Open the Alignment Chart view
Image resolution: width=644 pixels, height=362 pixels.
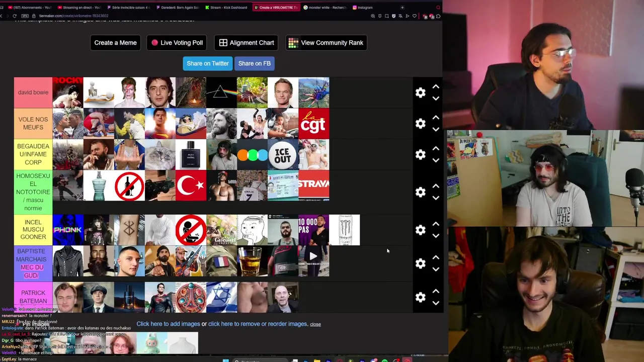(247, 43)
